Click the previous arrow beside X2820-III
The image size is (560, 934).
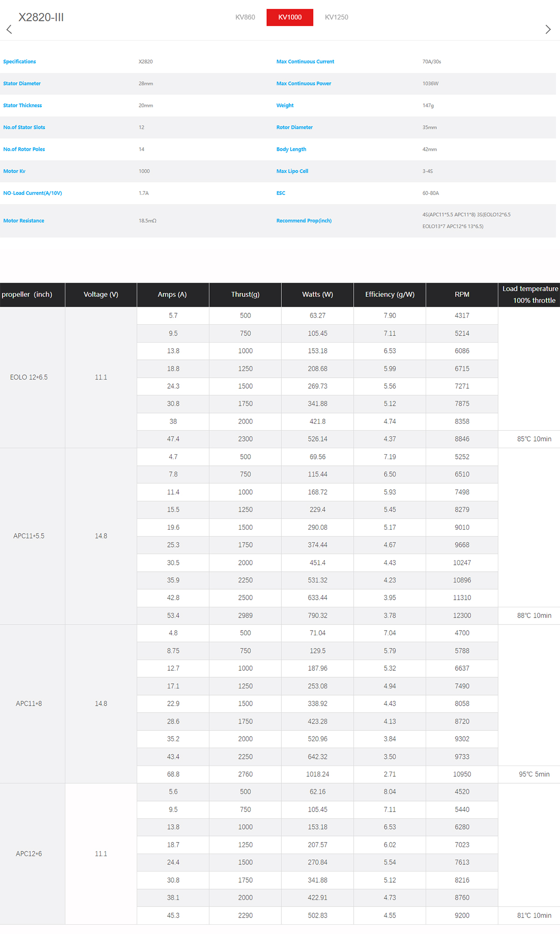[9, 29]
